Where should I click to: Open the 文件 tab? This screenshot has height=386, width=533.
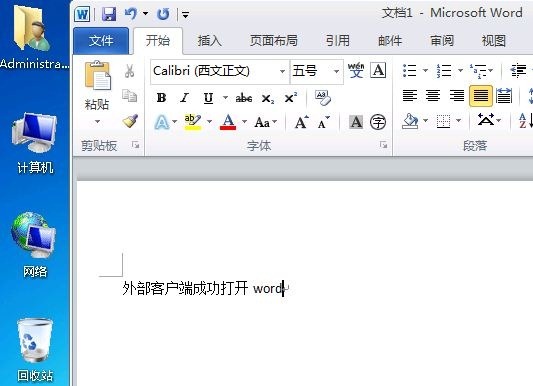(x=101, y=41)
